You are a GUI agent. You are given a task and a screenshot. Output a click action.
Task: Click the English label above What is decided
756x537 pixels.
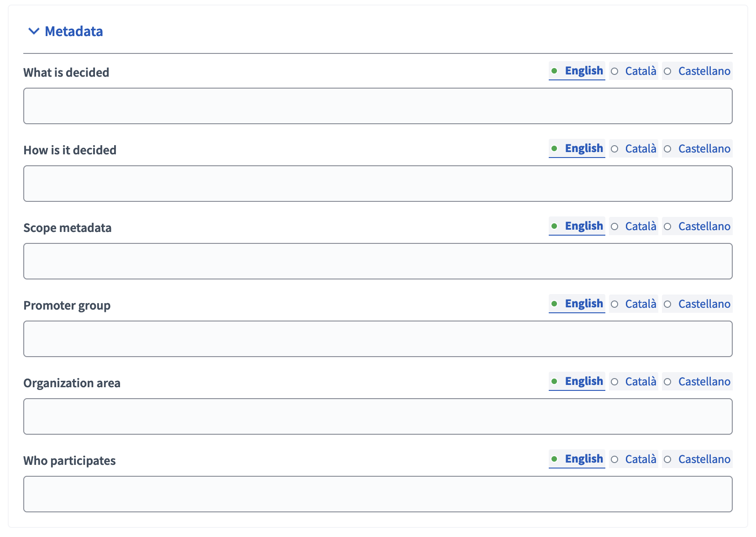pyautogui.click(x=577, y=71)
